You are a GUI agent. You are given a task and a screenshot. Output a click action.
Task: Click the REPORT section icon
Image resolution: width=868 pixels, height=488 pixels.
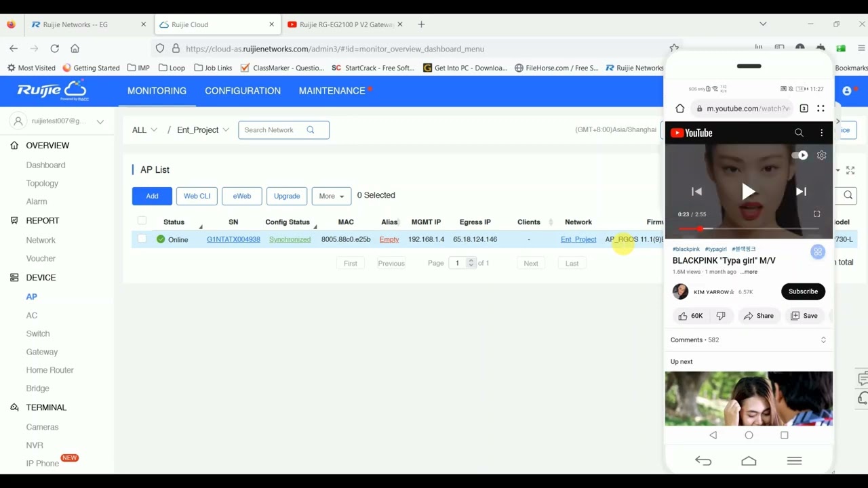click(14, 221)
